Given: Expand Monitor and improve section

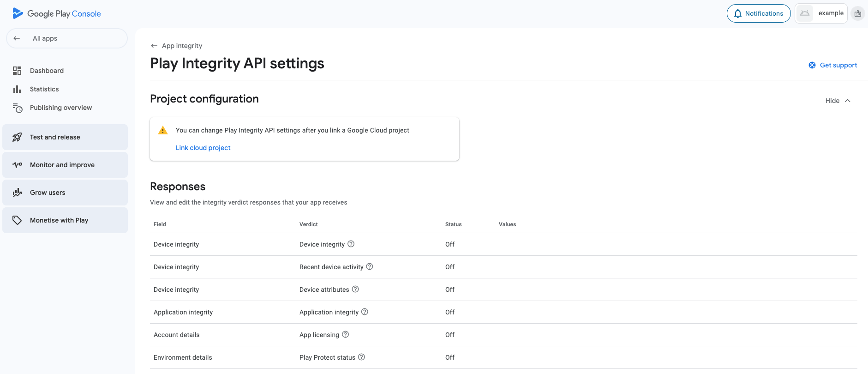Looking at the screenshot, I should click(x=65, y=165).
